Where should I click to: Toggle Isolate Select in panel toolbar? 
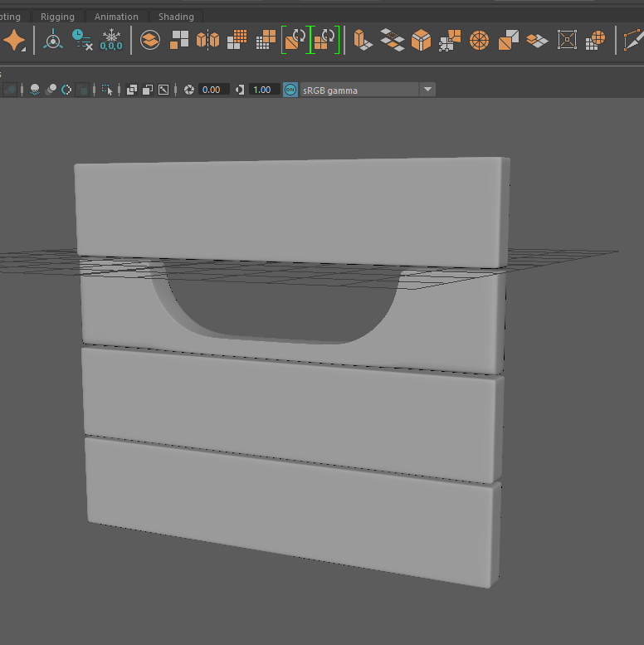pos(108,90)
